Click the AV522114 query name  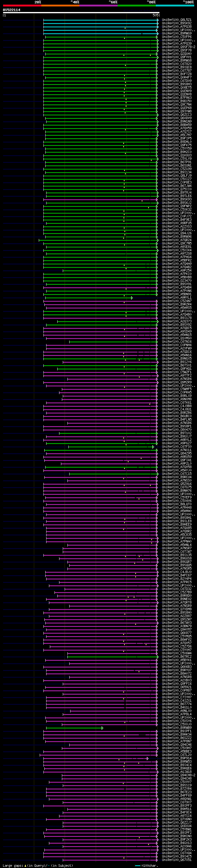point(11,10)
